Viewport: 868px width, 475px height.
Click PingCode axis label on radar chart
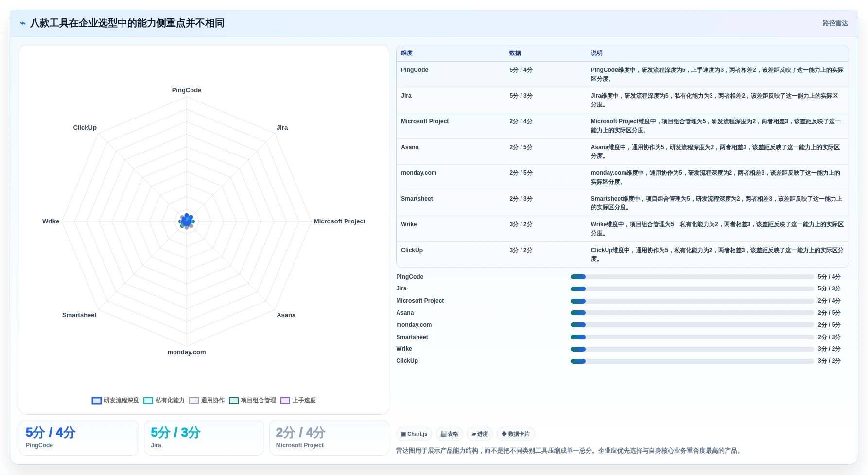(x=187, y=90)
